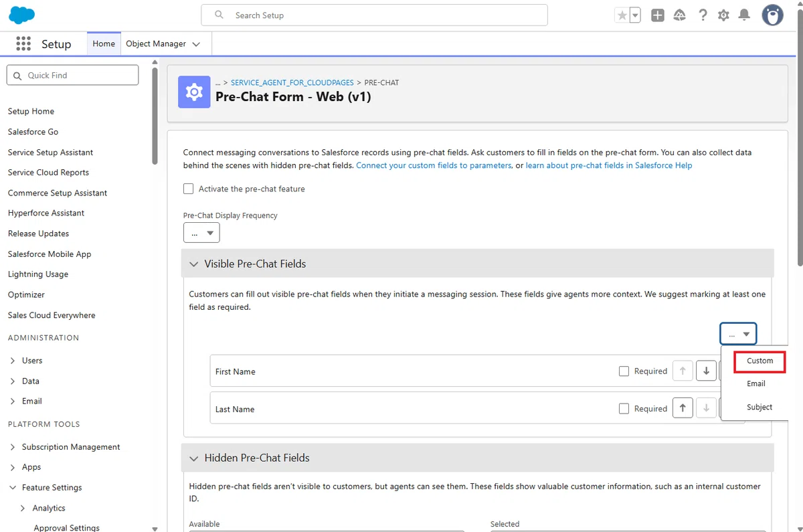Screen dimensions: 803x532
Task: Switch to Object Manager tab
Action: pos(156,43)
